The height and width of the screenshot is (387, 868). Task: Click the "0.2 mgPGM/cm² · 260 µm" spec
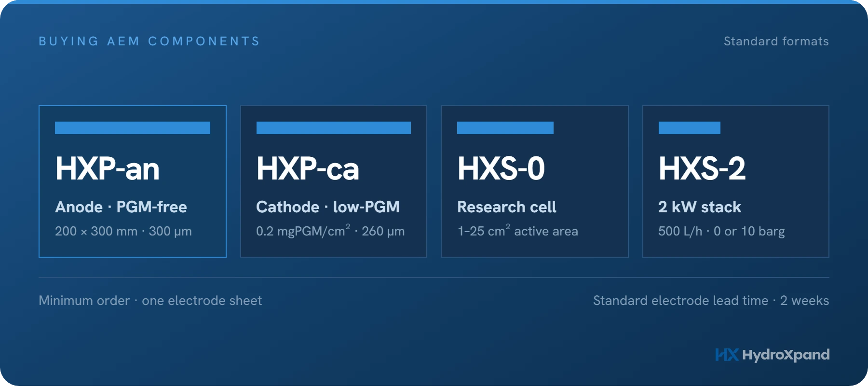click(330, 231)
